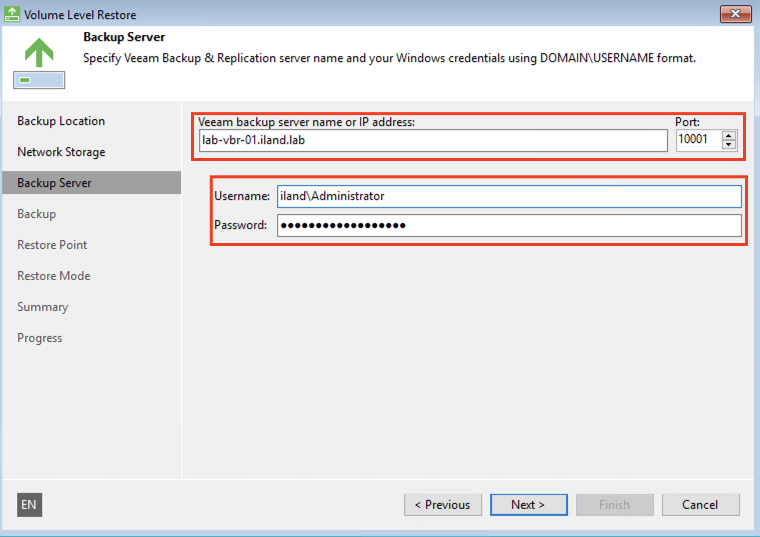This screenshot has height=537, width=760.
Task: Select the Restore Point step
Action: [52, 245]
